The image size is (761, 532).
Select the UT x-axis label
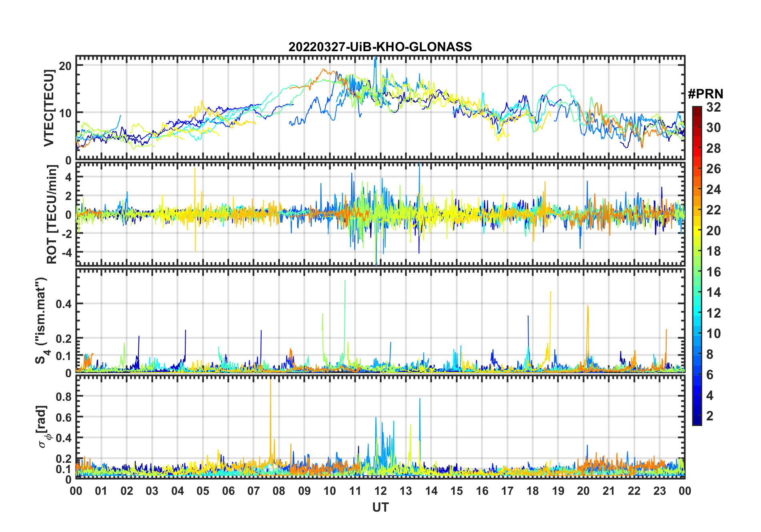point(380,507)
